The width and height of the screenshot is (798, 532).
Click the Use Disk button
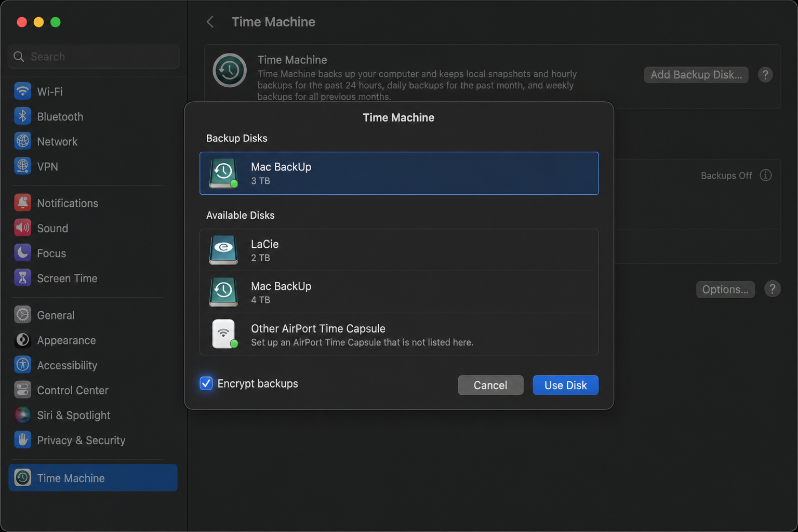tap(565, 385)
